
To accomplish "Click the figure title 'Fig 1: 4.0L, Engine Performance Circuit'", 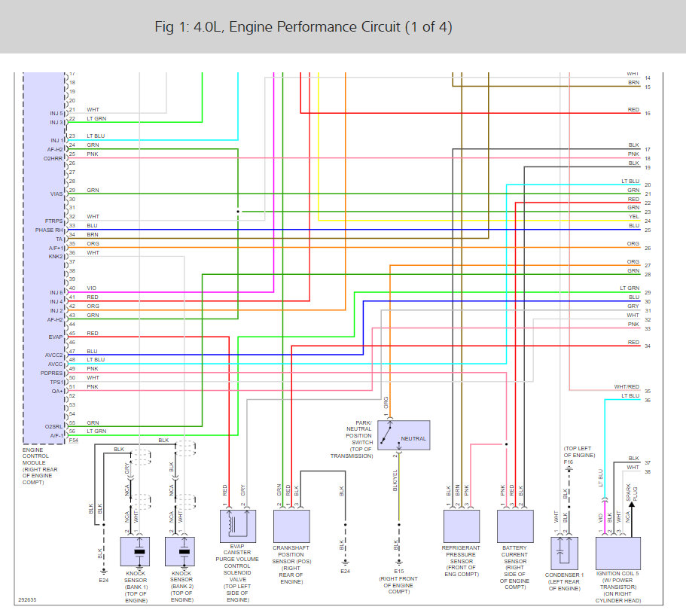I will coord(303,26).
